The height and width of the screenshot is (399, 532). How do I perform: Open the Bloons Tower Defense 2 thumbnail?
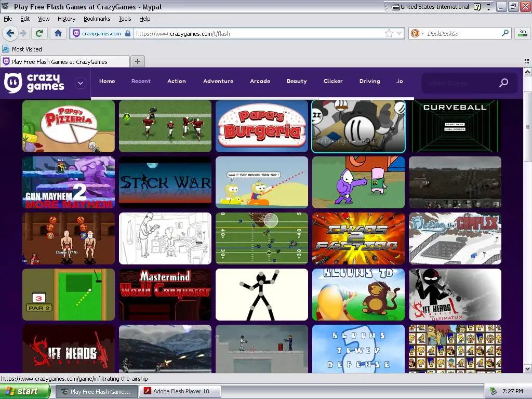point(358,349)
